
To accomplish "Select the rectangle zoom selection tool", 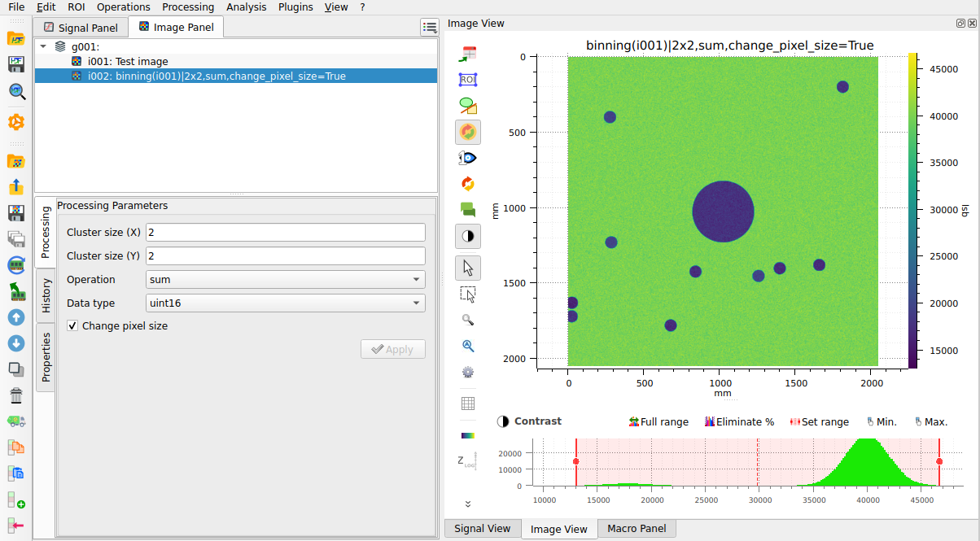I will point(467,294).
